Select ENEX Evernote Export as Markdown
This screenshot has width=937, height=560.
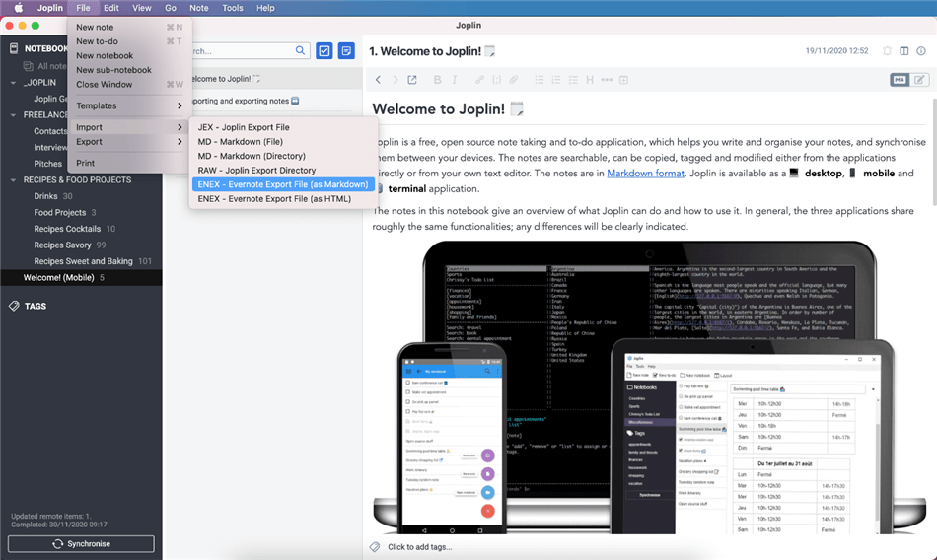click(x=283, y=184)
